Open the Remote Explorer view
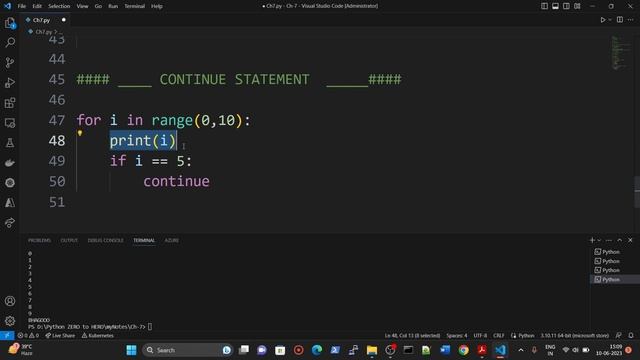640x360 pixels. click(10, 122)
